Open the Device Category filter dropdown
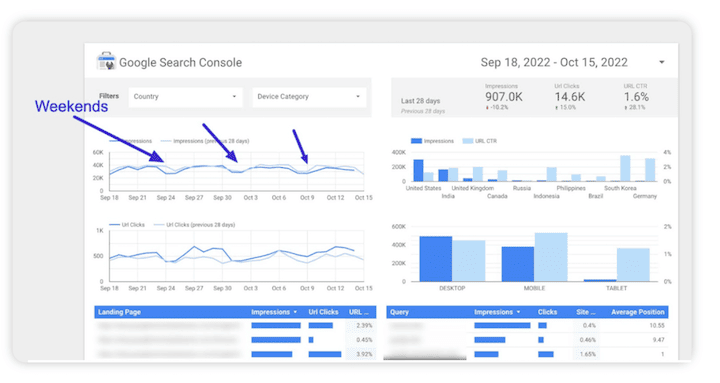This screenshot has height=383, width=720. coord(309,96)
